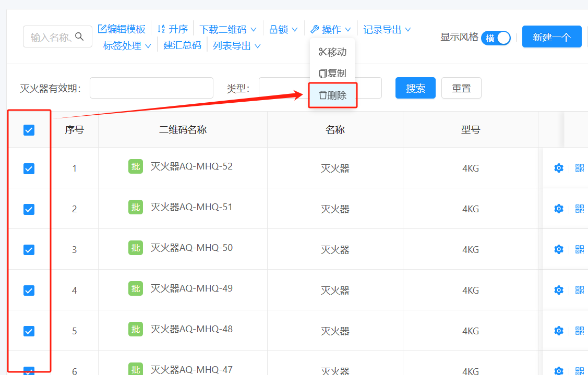This screenshot has height=375, width=588.
Task: Click the wrench icon beside 操作
Action: [x=314, y=29]
